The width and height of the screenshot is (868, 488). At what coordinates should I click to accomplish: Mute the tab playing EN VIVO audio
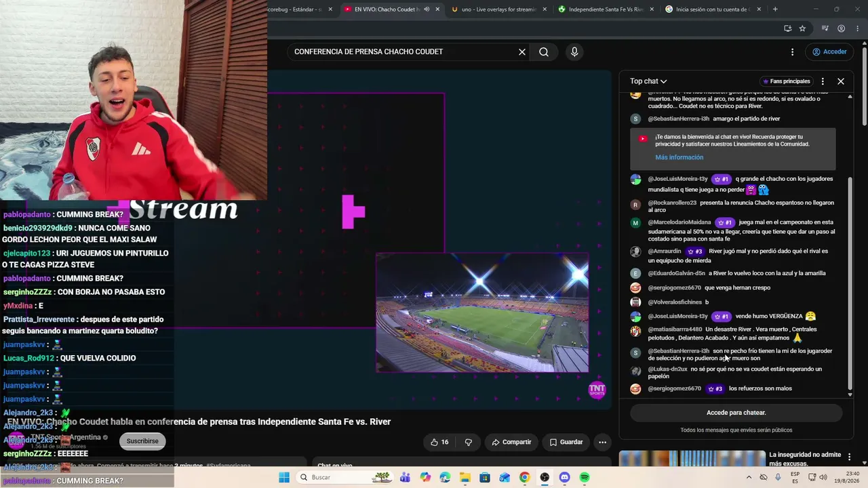point(427,9)
